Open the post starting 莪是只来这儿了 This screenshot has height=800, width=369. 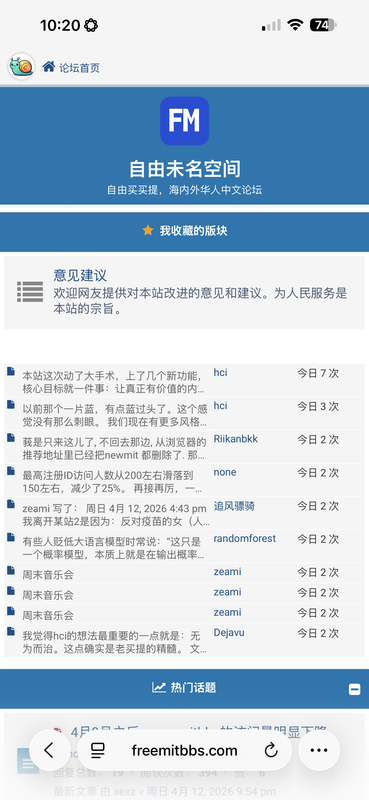(x=115, y=449)
